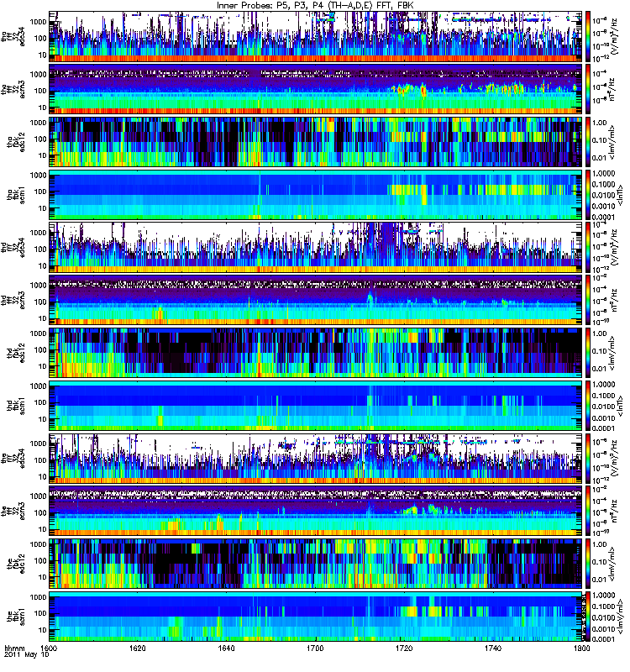Click inside the tha fbk scm1 spectrogram panel
The width and height of the screenshot is (630, 672).
pos(316,195)
